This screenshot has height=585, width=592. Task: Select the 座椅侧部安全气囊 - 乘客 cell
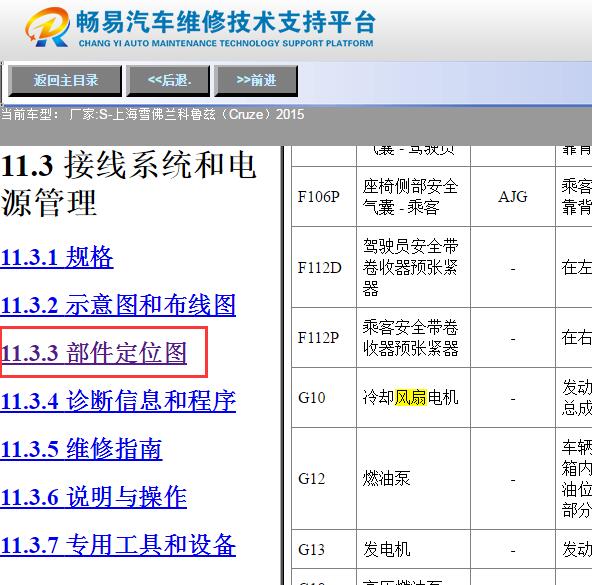[x=413, y=196]
